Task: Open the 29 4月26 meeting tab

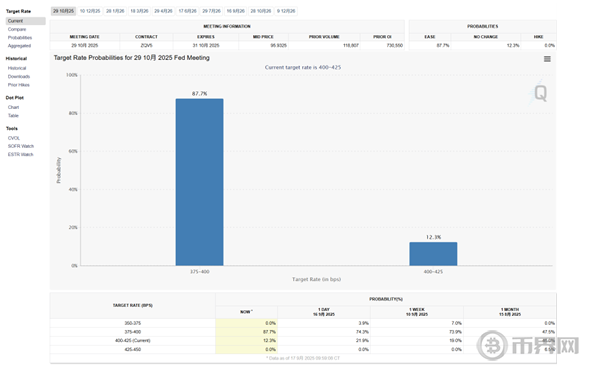Action: [163, 11]
